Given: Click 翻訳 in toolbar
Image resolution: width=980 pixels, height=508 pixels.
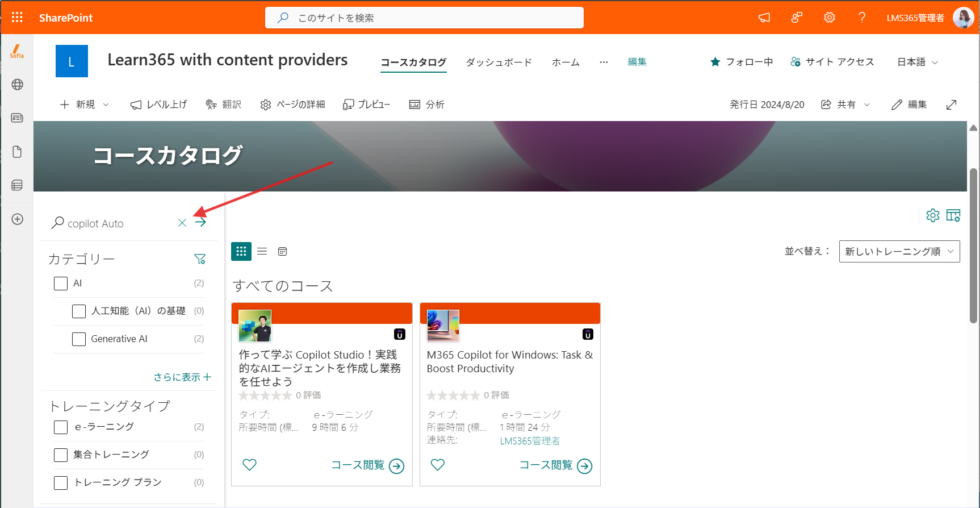Looking at the screenshot, I should point(223,105).
